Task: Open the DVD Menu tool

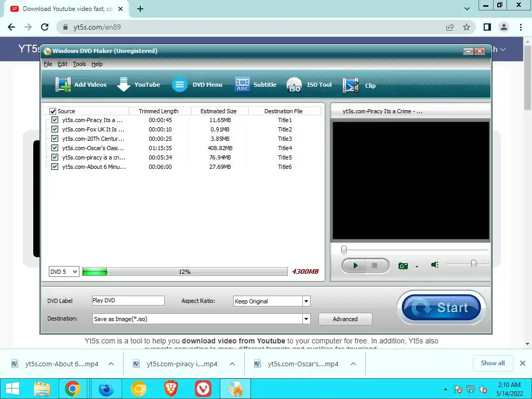Action: (x=197, y=85)
